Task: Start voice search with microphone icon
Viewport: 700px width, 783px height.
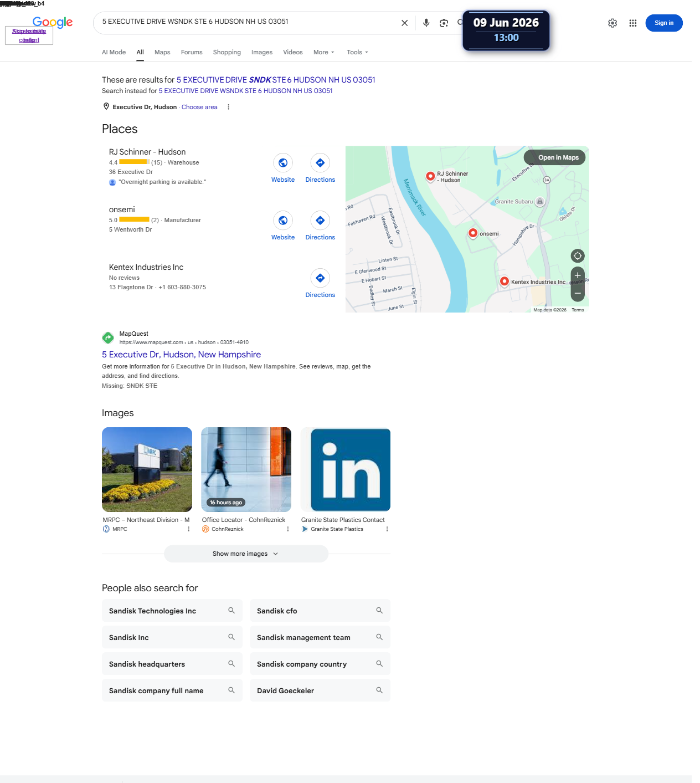Action: pyautogui.click(x=426, y=23)
